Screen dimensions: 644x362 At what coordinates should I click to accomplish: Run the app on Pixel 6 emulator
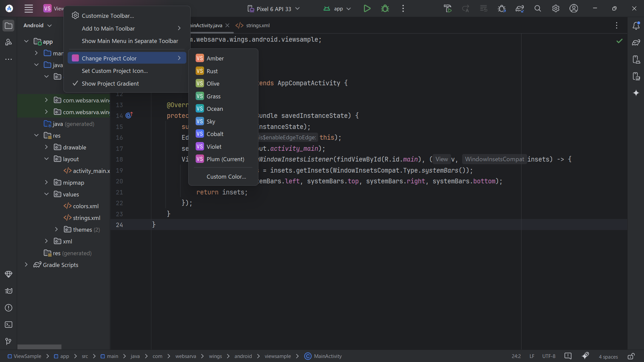367,8
